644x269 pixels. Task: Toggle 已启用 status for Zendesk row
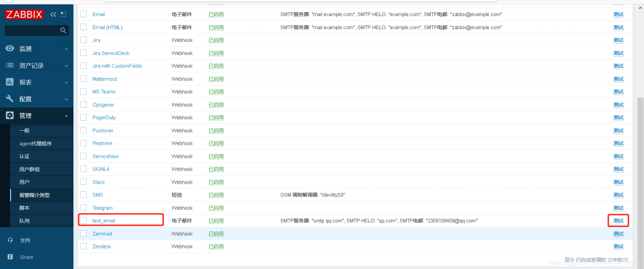(216, 246)
